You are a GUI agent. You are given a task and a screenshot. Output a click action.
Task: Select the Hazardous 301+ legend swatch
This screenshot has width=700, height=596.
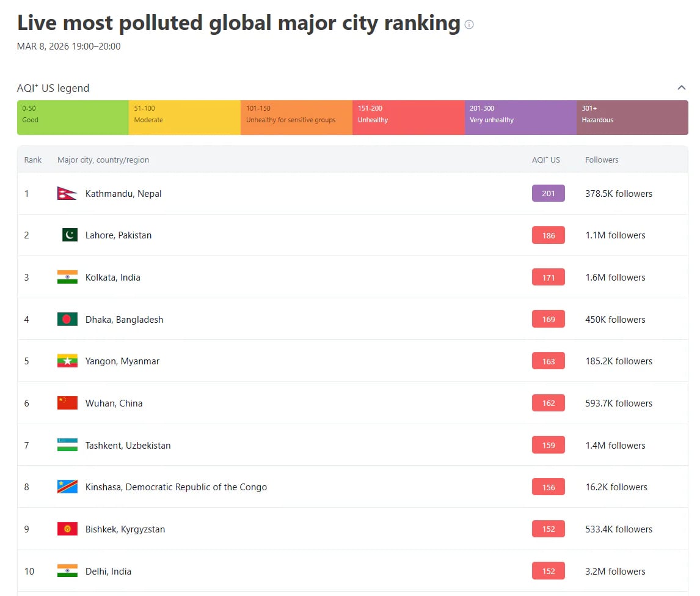(632, 117)
